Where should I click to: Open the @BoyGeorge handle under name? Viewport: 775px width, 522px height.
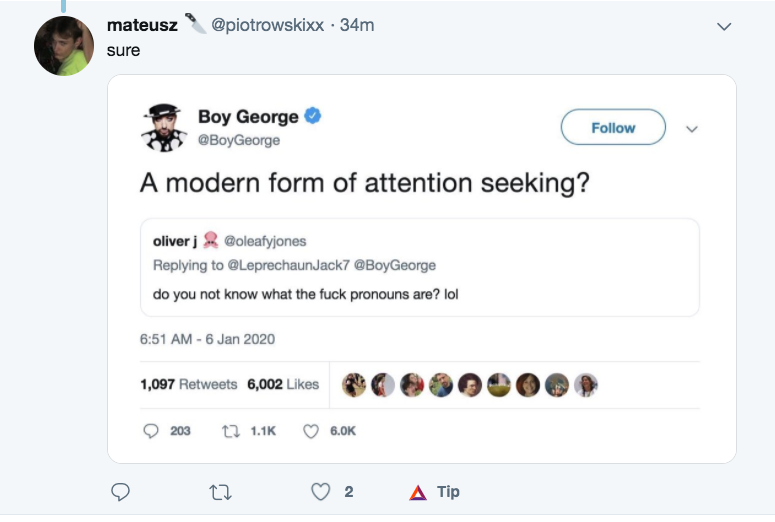click(239, 141)
